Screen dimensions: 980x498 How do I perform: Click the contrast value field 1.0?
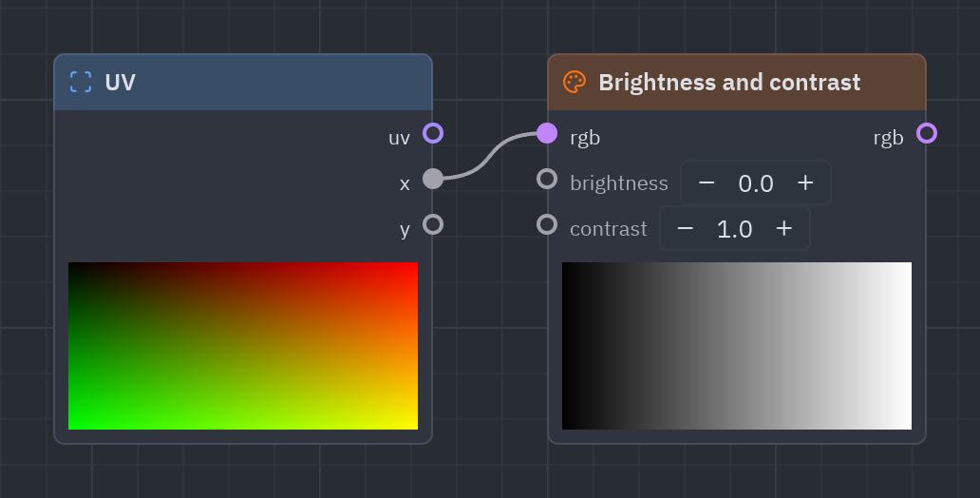point(734,229)
